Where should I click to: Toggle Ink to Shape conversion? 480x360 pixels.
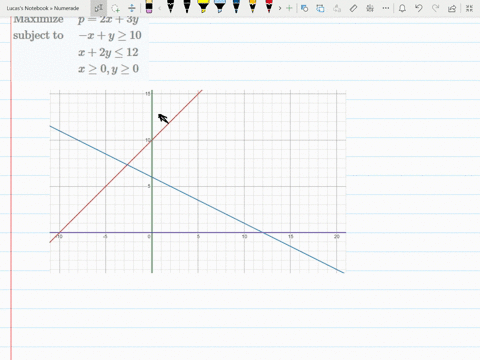320,8
